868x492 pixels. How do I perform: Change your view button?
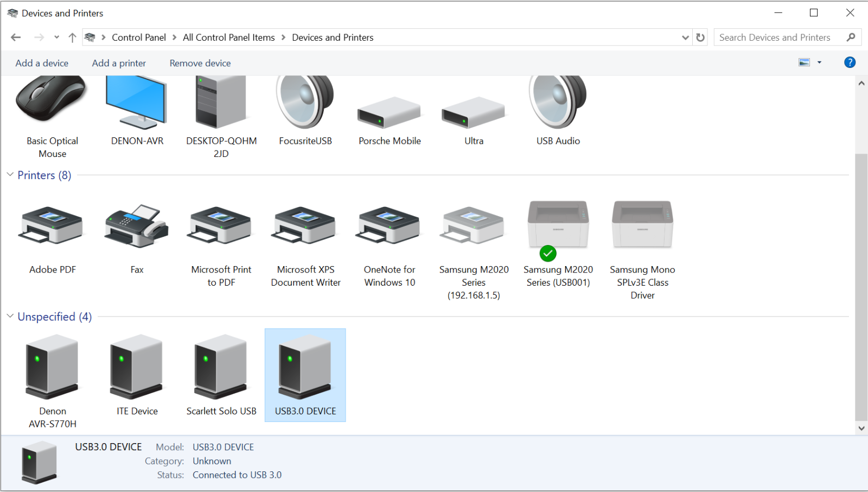click(804, 62)
